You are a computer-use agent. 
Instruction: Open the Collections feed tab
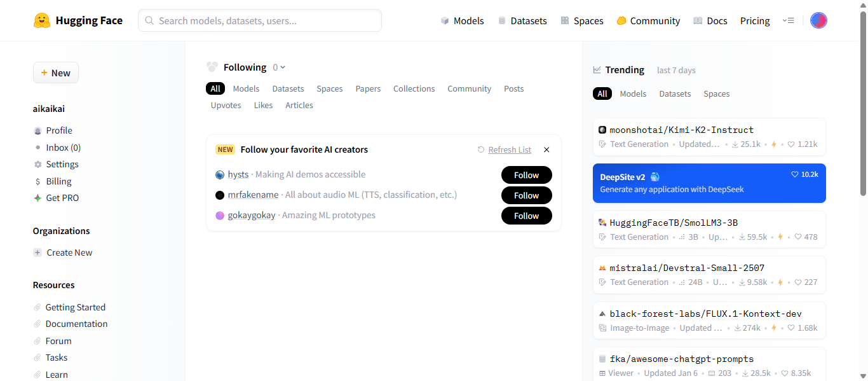coord(414,88)
